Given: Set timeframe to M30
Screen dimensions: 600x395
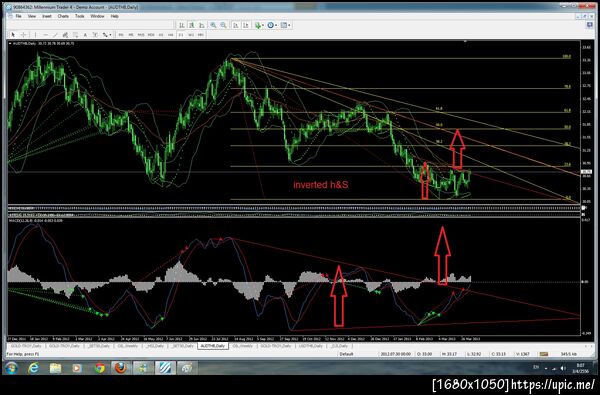Looking at the screenshot, I should (x=151, y=35).
